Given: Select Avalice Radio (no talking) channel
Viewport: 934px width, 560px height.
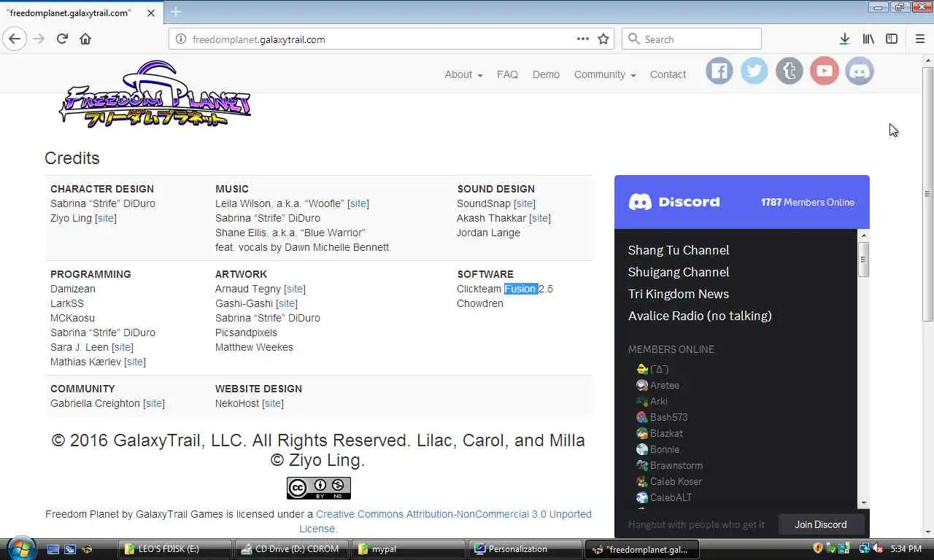Looking at the screenshot, I should 700,316.
